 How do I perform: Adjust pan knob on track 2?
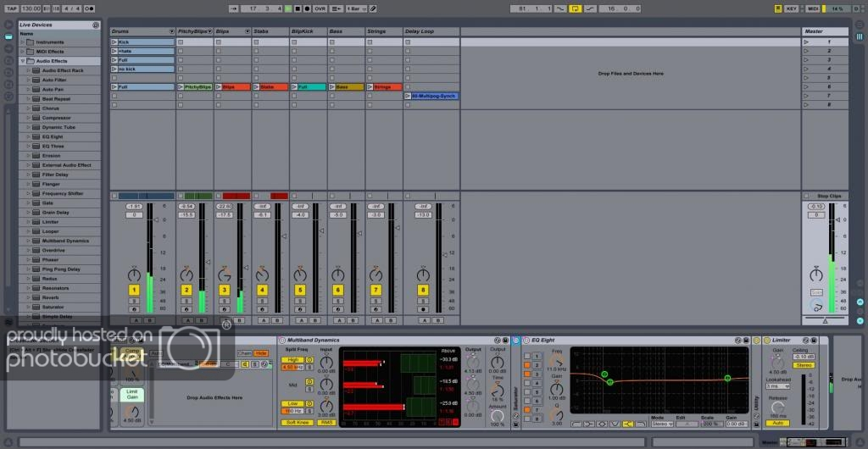(x=186, y=275)
